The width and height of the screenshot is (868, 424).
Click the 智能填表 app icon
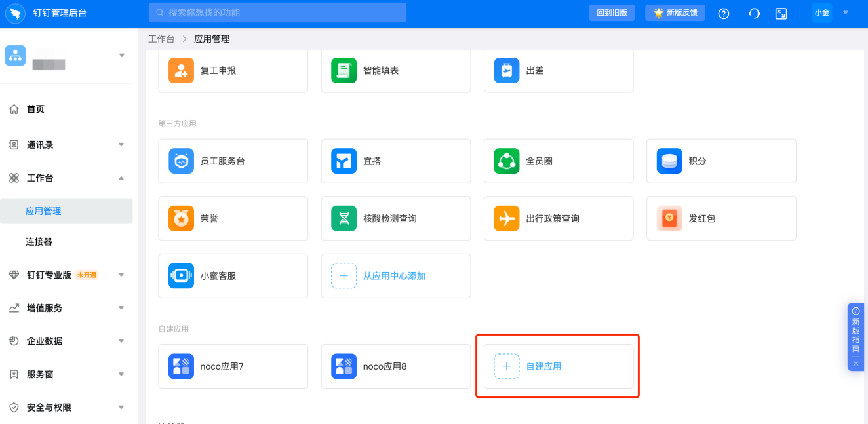click(344, 70)
